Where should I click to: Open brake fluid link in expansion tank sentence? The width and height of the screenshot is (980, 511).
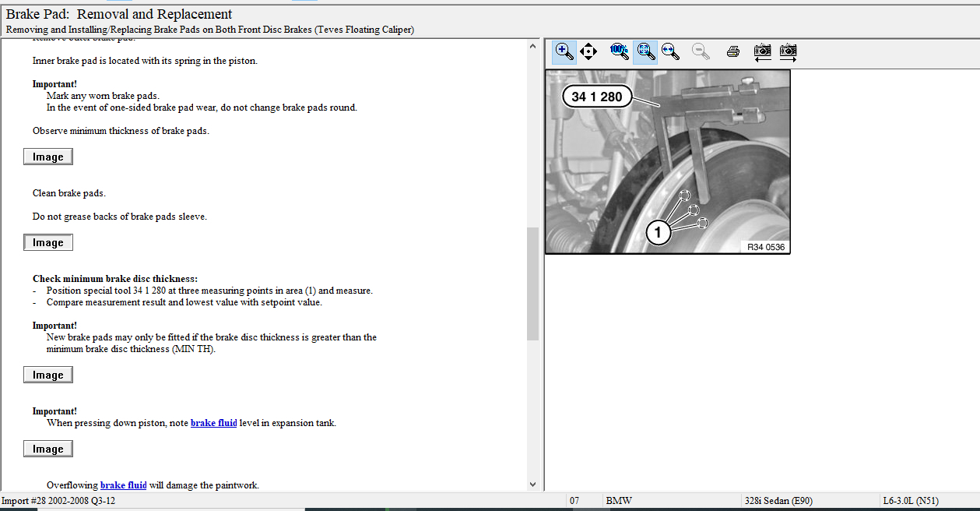point(214,423)
